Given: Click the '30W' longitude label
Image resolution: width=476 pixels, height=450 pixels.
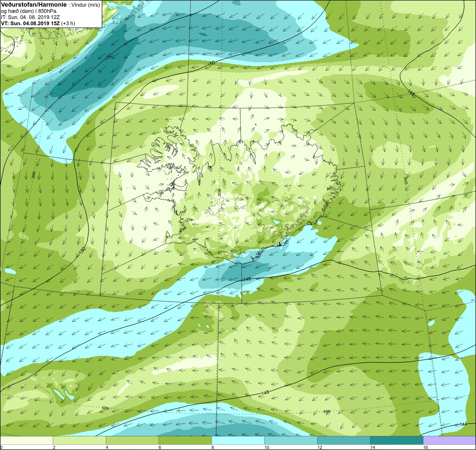Looking at the screenshot, I should point(33,175).
